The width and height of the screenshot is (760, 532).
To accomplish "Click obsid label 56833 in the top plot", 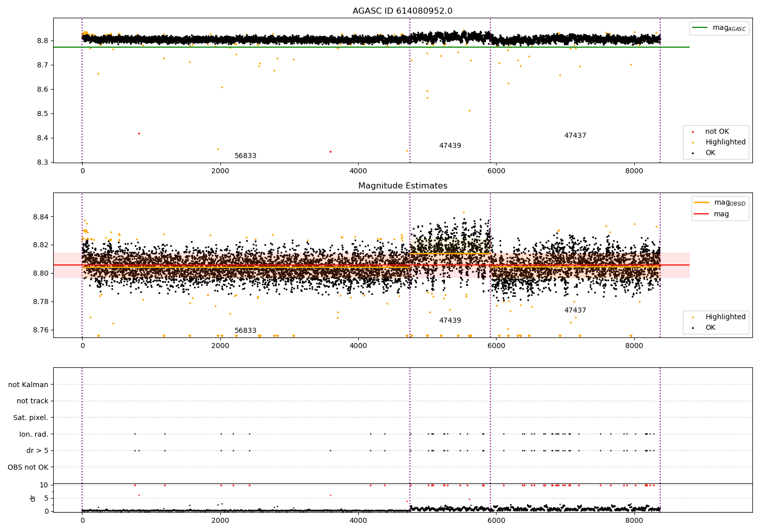I will pos(245,156).
